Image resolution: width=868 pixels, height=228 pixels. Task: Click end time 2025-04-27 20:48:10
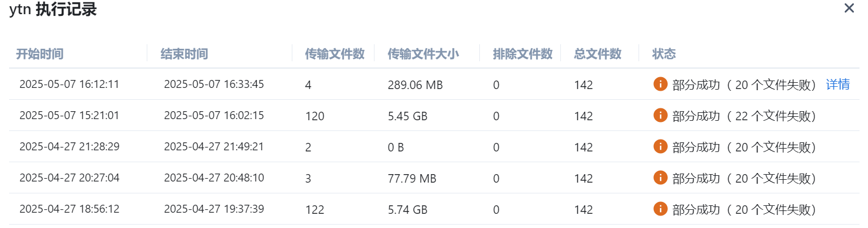(214, 178)
